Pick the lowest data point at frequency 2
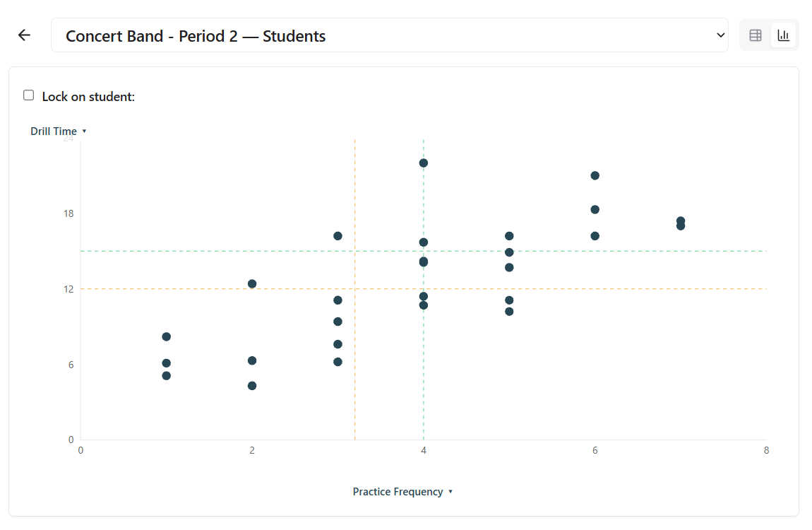812x530 pixels. [252, 386]
